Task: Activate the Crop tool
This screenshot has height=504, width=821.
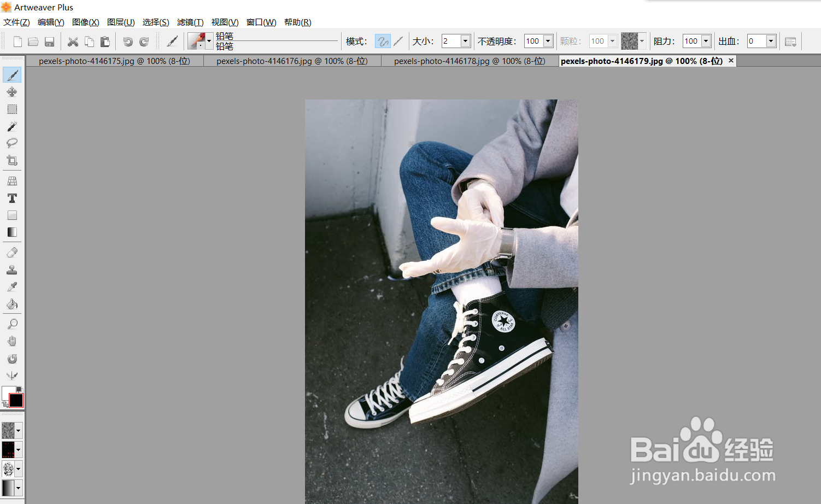Action: coord(12,161)
